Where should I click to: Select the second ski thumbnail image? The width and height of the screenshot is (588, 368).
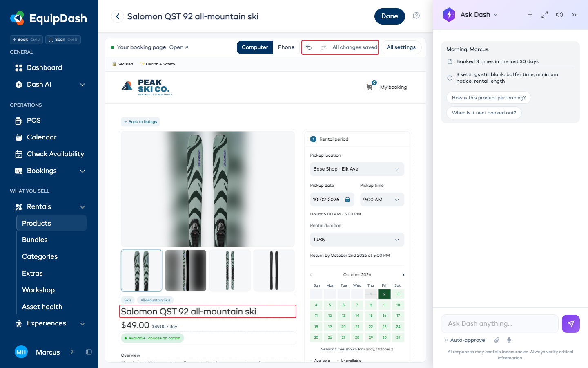coord(186,271)
